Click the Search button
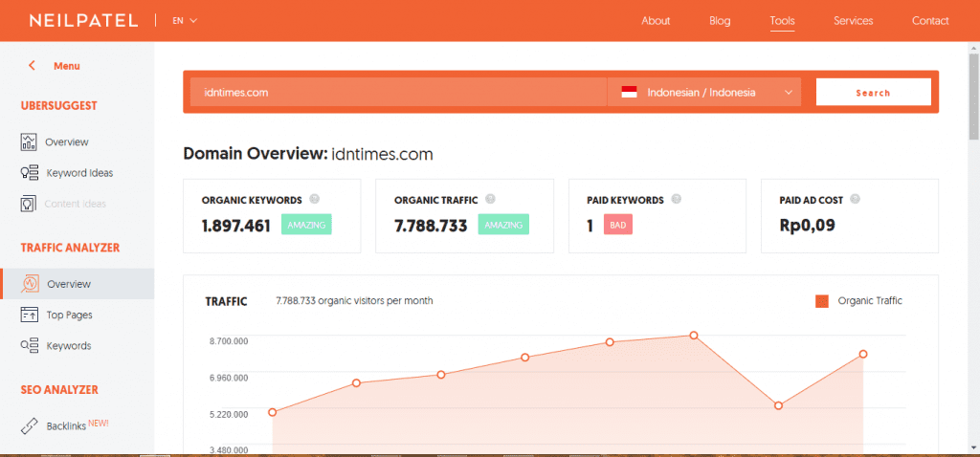The width and height of the screenshot is (980, 457). [873, 93]
